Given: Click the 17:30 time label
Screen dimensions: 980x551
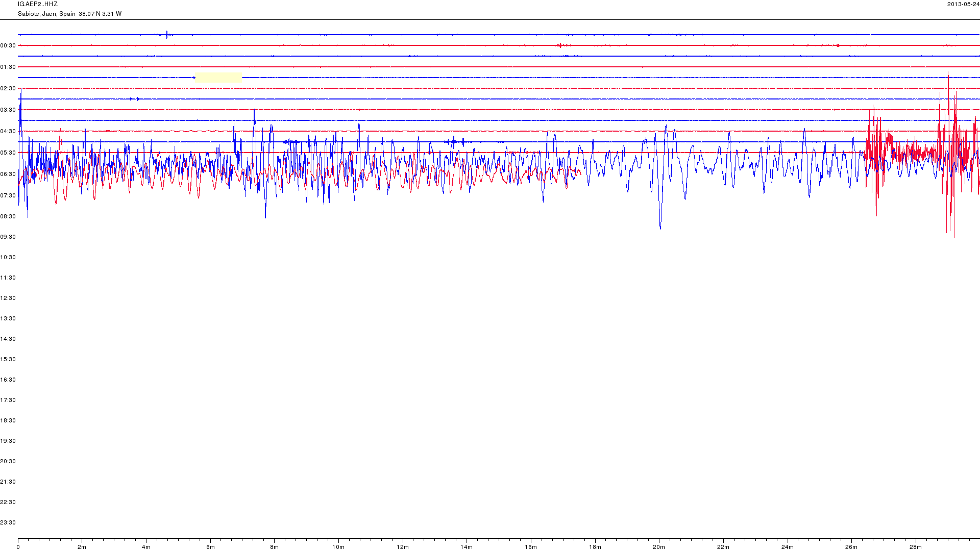Looking at the screenshot, I should pos(8,400).
